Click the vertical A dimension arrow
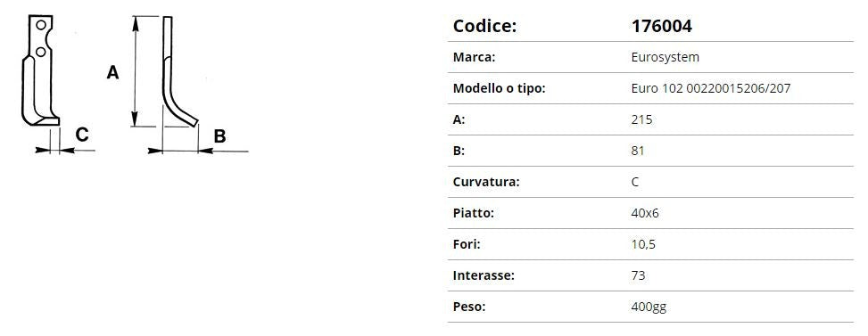This screenshot has width=868, height=336. pos(135,71)
